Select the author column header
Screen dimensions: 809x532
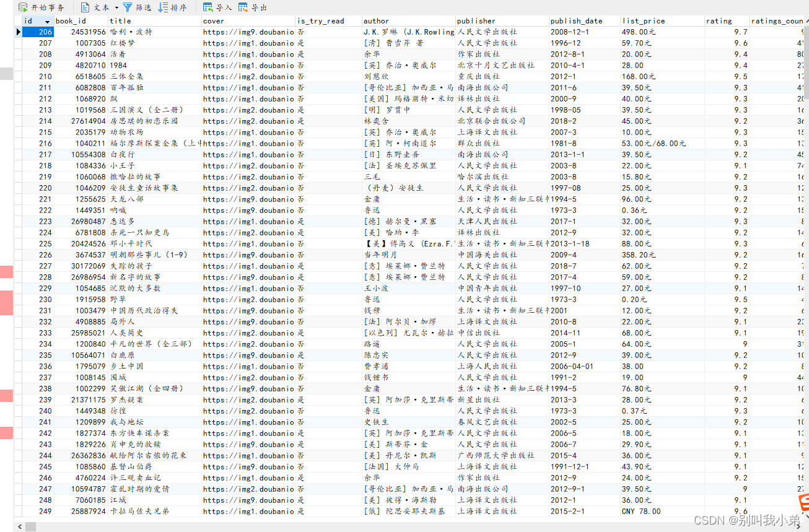pos(409,21)
